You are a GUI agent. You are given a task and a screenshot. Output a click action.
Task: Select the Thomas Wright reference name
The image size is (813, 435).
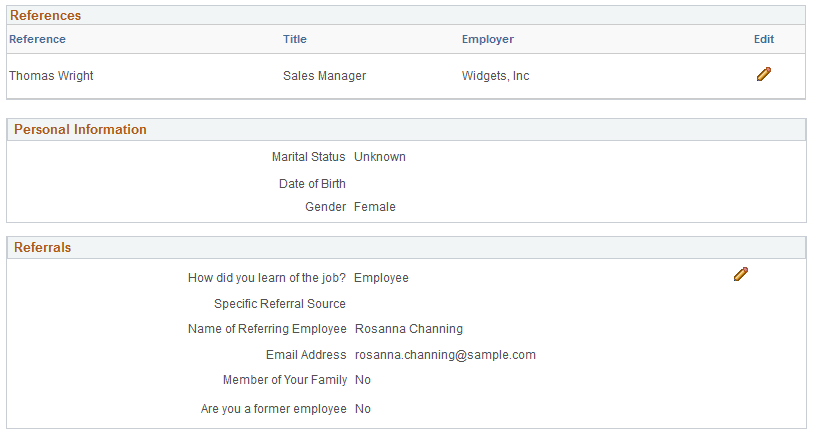(51, 76)
